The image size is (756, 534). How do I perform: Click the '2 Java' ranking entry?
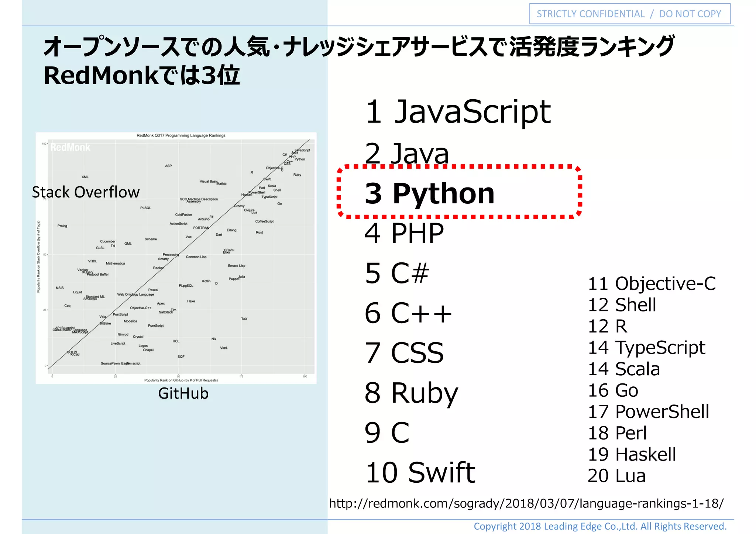(406, 154)
